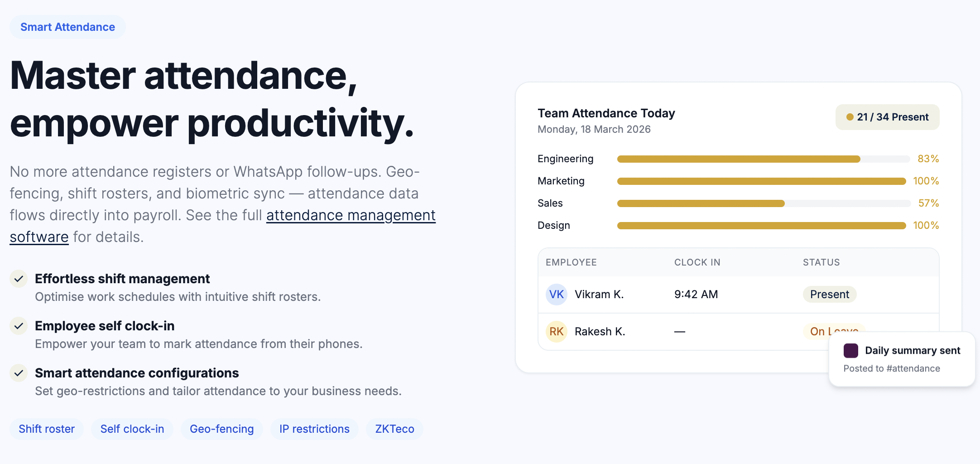
Task: Select the Geo-fencing tag
Action: pos(222,429)
